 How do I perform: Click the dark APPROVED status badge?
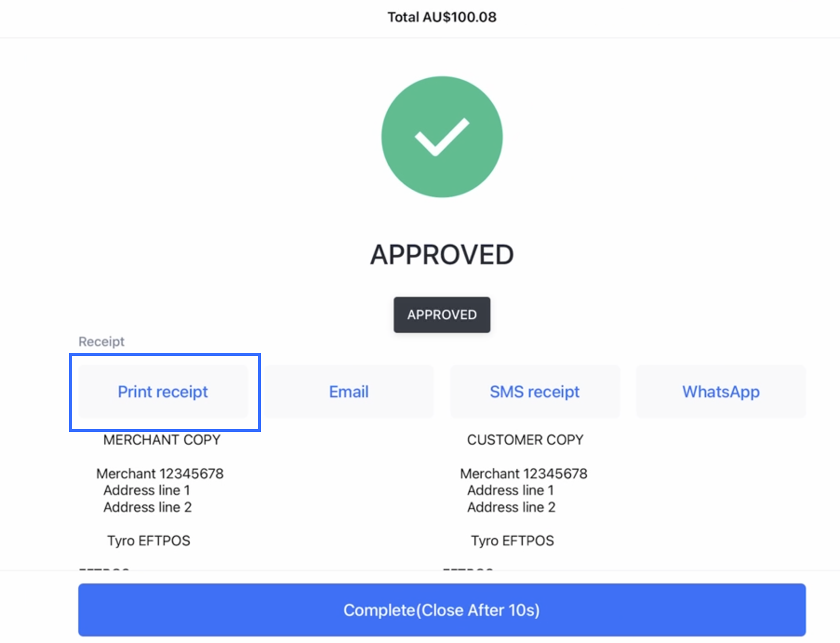pyautogui.click(x=442, y=315)
